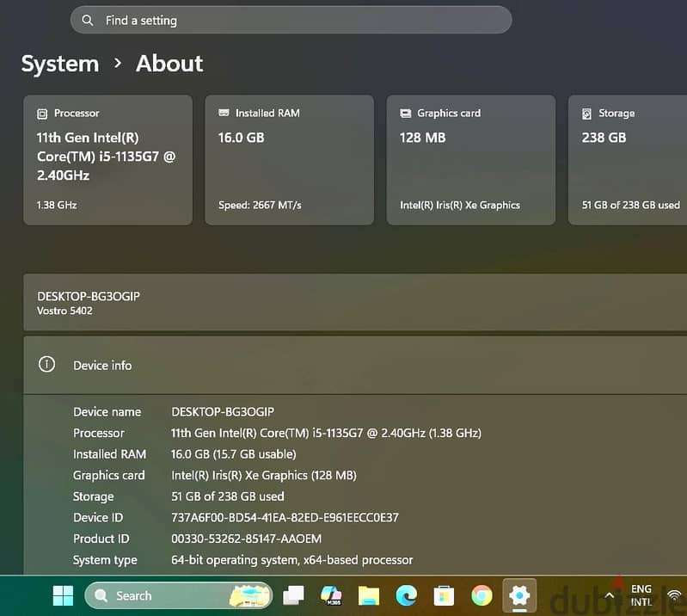Screen dimensions: 687x616
Task: Click the Device name value DESKTOP-BG3OGIP
Action: click(223, 412)
